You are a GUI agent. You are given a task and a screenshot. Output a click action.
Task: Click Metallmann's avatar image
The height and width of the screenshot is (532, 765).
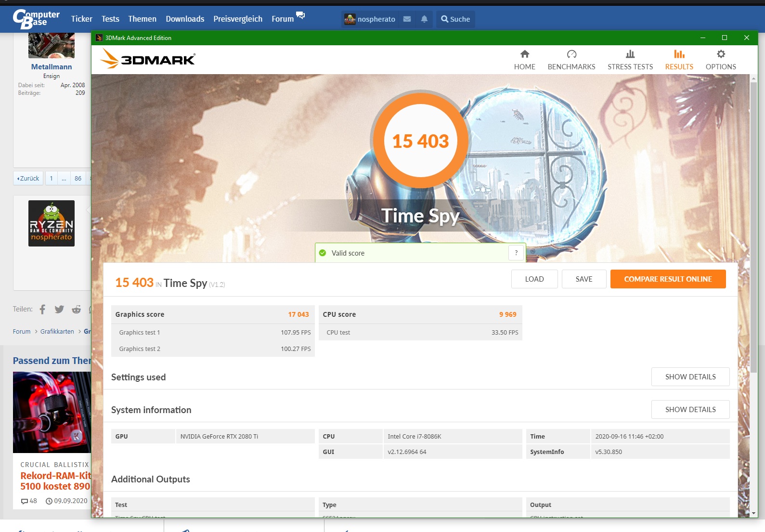click(52, 45)
